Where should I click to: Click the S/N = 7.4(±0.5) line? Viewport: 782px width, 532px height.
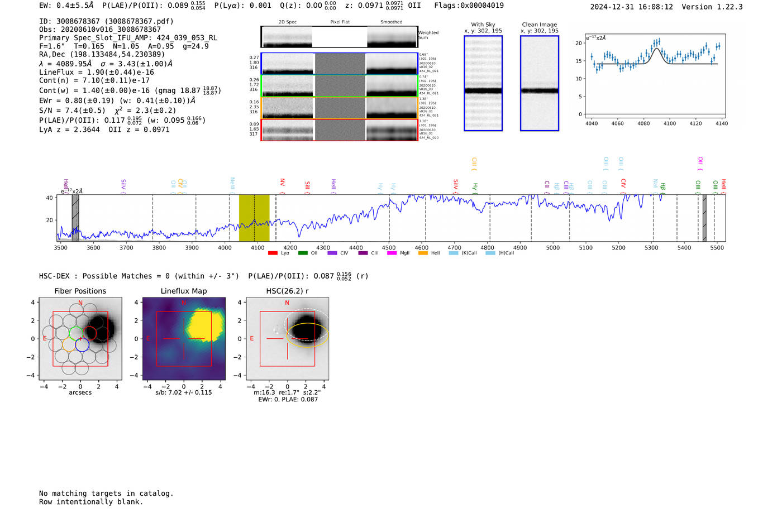108,110
